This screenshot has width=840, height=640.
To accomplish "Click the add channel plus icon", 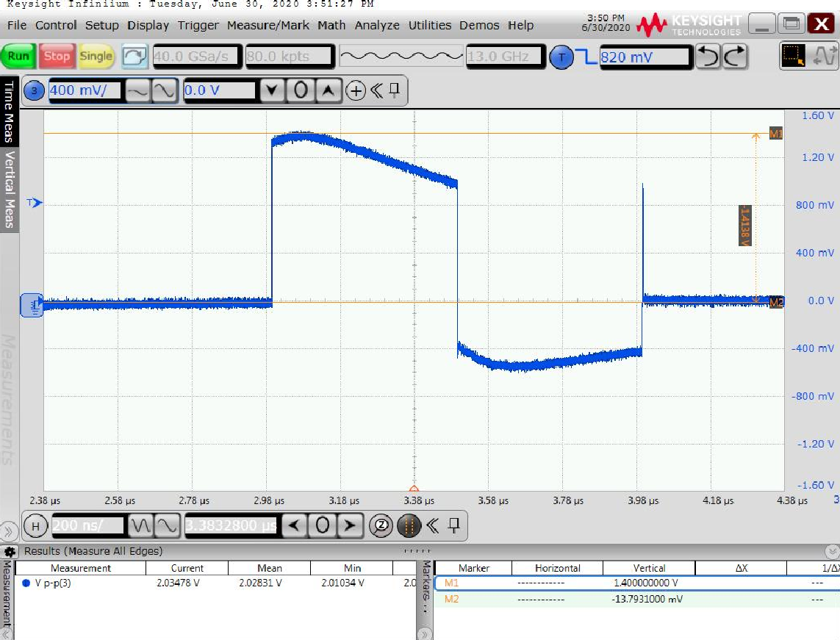I will tap(356, 91).
